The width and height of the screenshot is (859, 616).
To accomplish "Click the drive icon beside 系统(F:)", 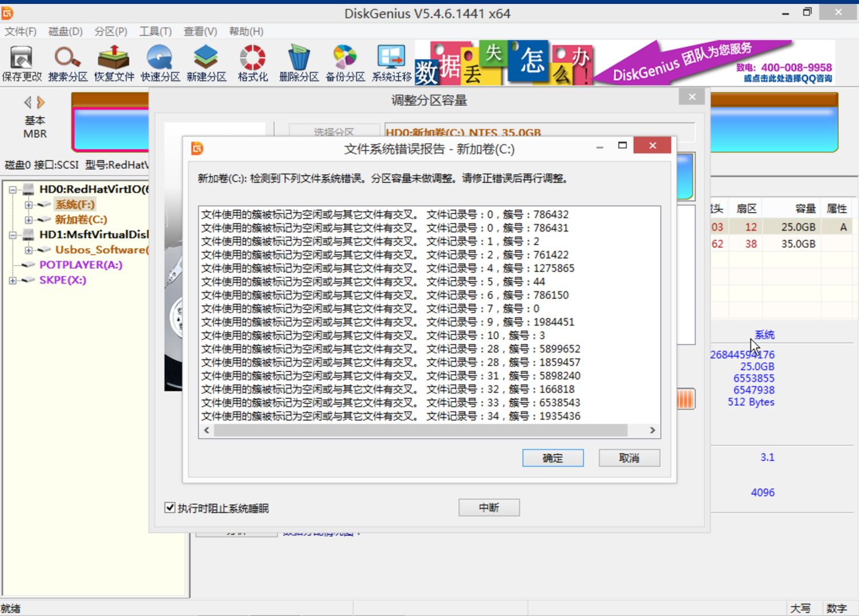I will click(x=44, y=204).
